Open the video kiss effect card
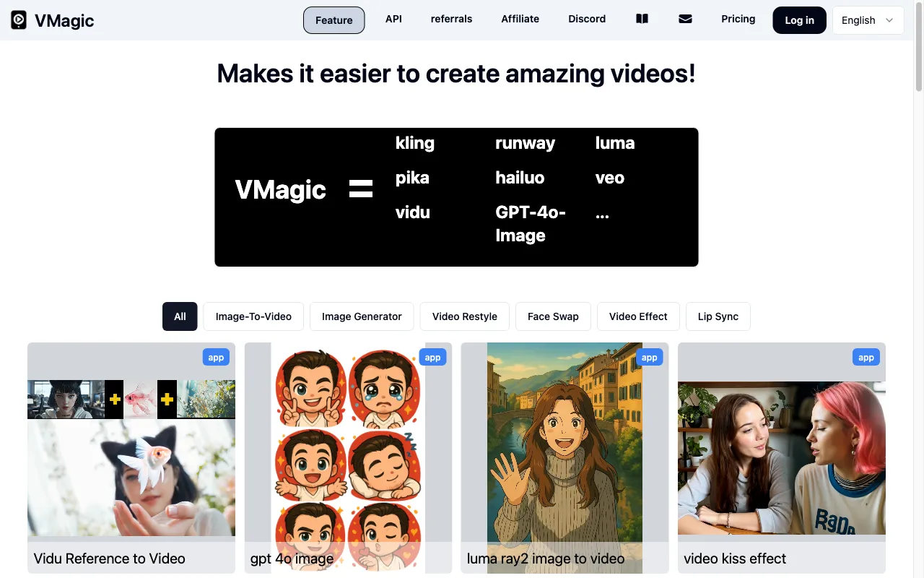924x578 pixels. [782, 458]
